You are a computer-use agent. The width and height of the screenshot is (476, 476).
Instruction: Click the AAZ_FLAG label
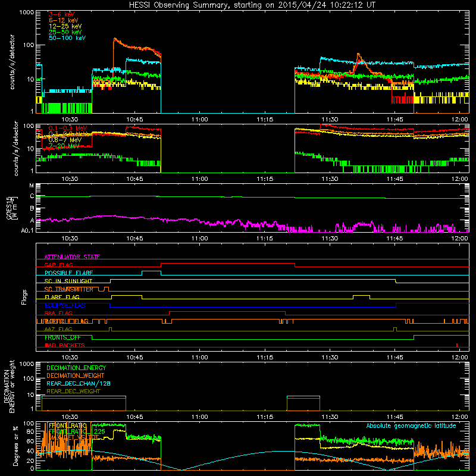(58, 330)
